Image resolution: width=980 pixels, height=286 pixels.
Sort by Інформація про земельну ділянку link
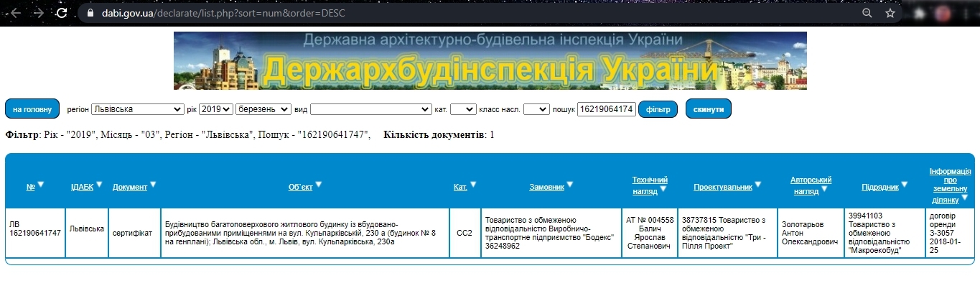coord(950,186)
